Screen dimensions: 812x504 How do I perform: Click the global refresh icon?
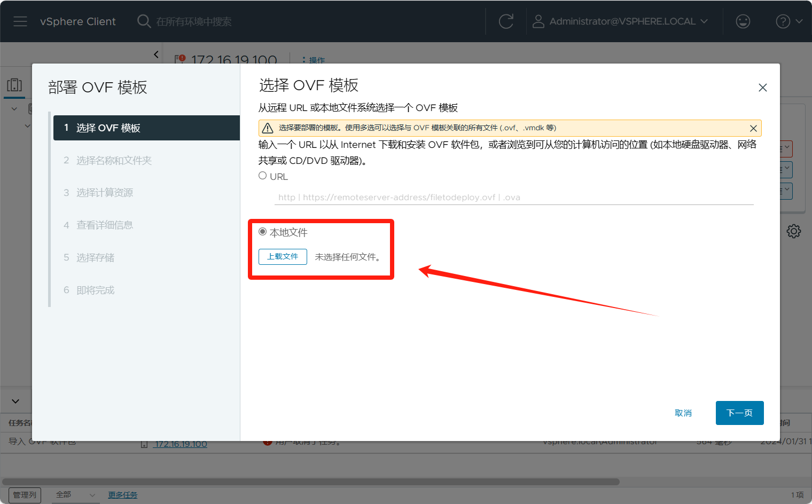505,21
